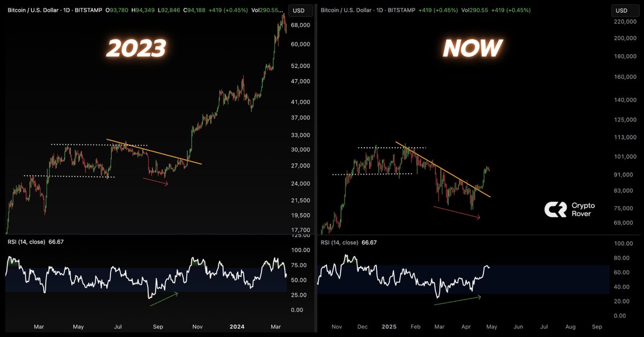The image size is (644, 337).
Task: Select the USD currency icon on the left chart
Action: coord(299,10)
